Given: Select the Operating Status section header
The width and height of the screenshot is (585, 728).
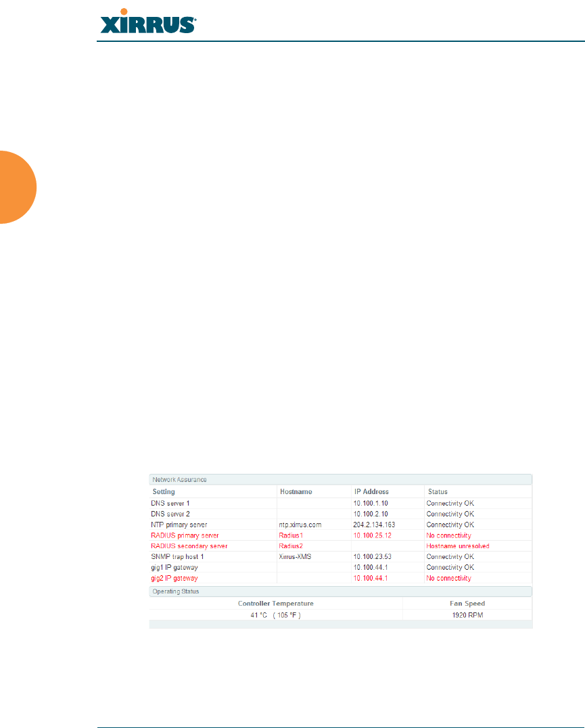Looking at the screenshot, I should (341, 591).
